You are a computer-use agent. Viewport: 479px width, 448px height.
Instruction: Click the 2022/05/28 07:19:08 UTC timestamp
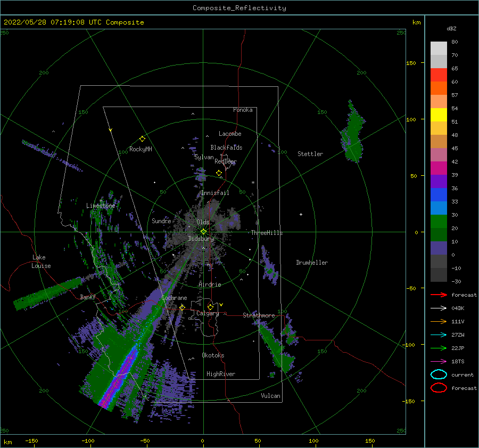click(53, 22)
